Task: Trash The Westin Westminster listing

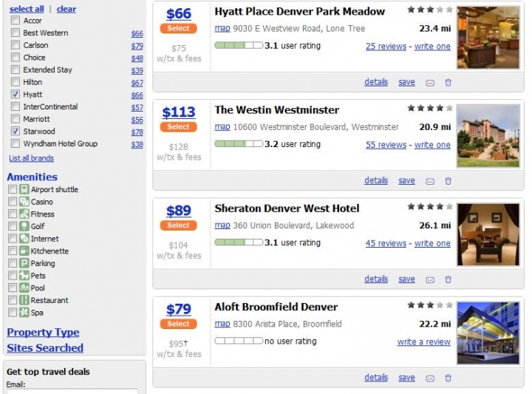Action: (449, 181)
